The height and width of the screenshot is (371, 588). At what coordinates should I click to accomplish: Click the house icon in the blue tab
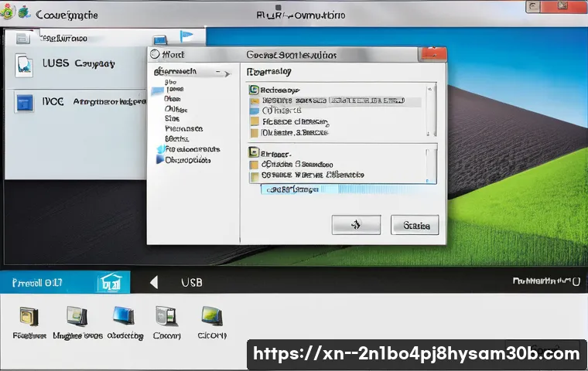tap(109, 284)
